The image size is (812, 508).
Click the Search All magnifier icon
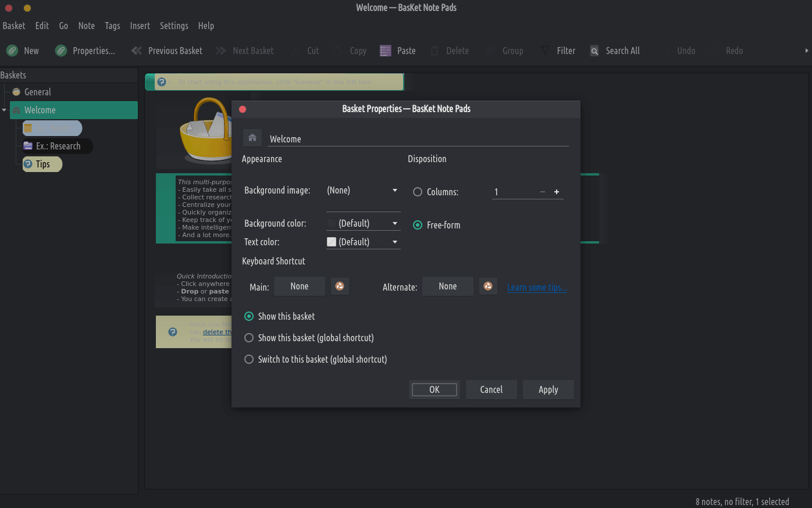point(594,51)
